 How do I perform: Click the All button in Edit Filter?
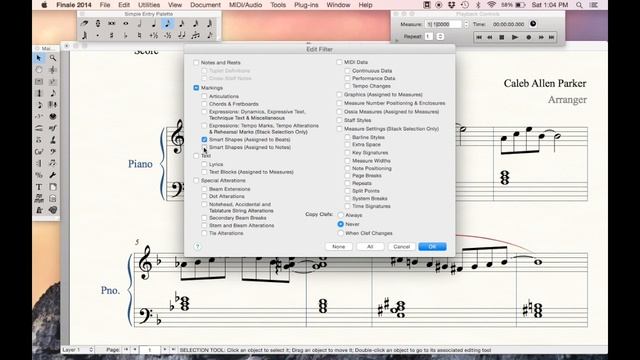(370, 247)
